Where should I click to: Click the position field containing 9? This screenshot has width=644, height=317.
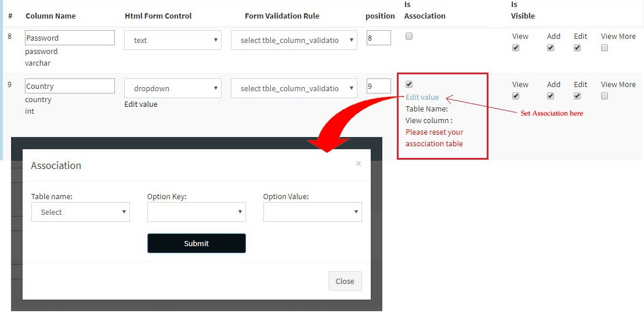click(378, 86)
